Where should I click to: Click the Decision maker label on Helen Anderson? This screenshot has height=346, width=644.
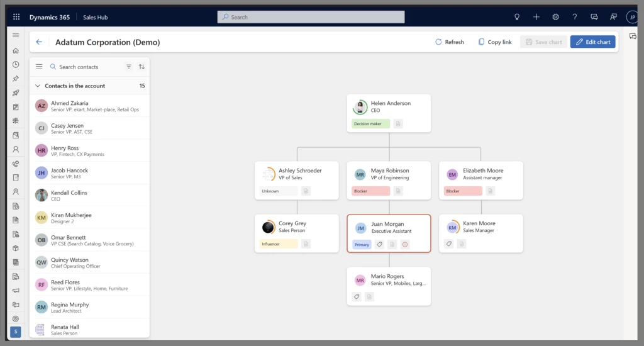click(x=370, y=124)
